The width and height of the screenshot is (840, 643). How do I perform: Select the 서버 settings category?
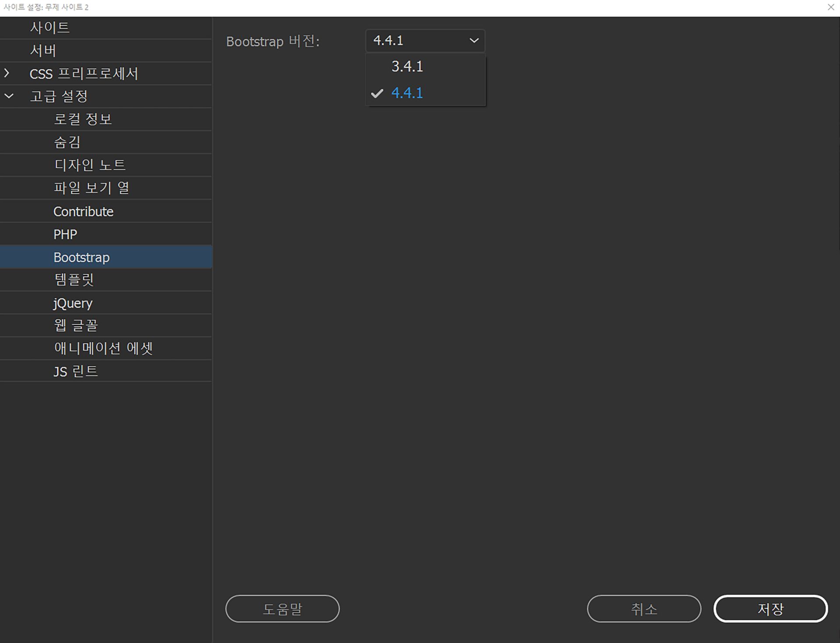coord(45,50)
